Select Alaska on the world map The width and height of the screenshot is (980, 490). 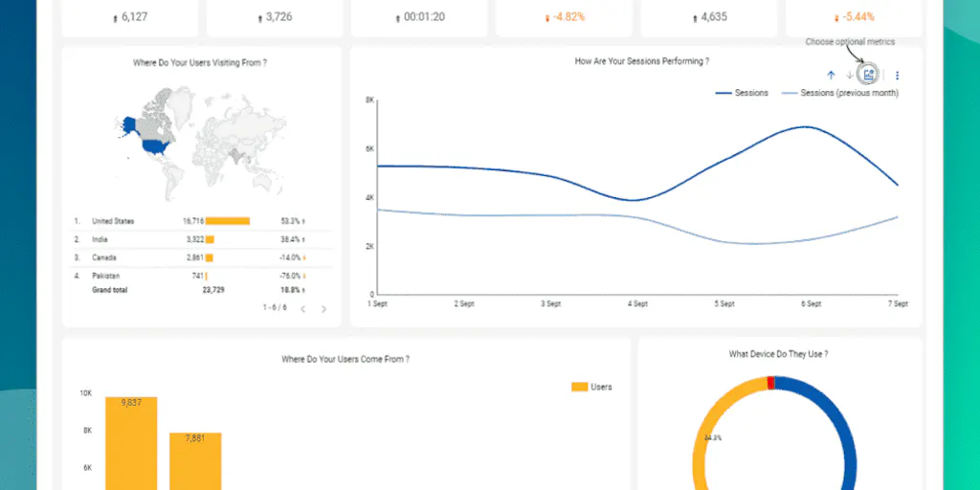point(129,123)
